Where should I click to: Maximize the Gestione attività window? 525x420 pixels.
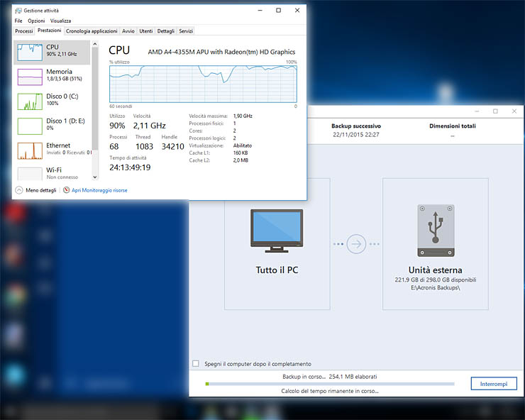(x=278, y=11)
